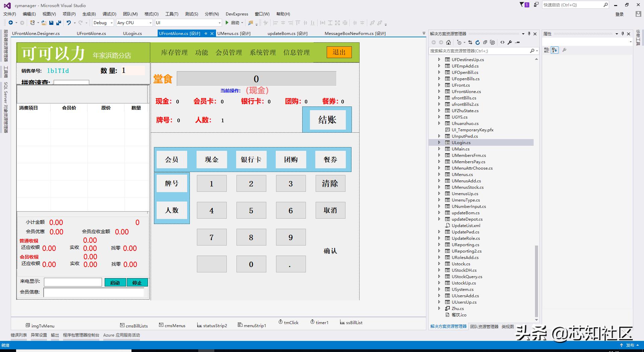This screenshot has height=352, width=644.
Task: Open Properties using the wrench icon
Action: point(510,42)
